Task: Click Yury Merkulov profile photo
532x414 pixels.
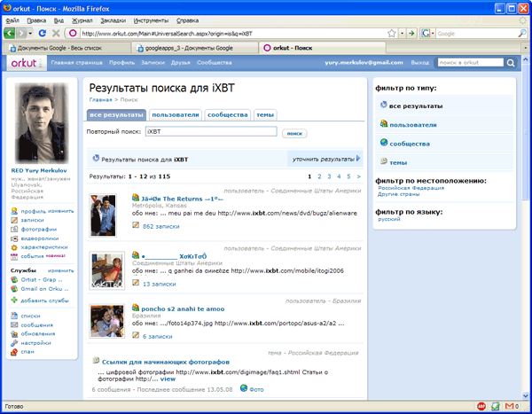Action: (42, 123)
